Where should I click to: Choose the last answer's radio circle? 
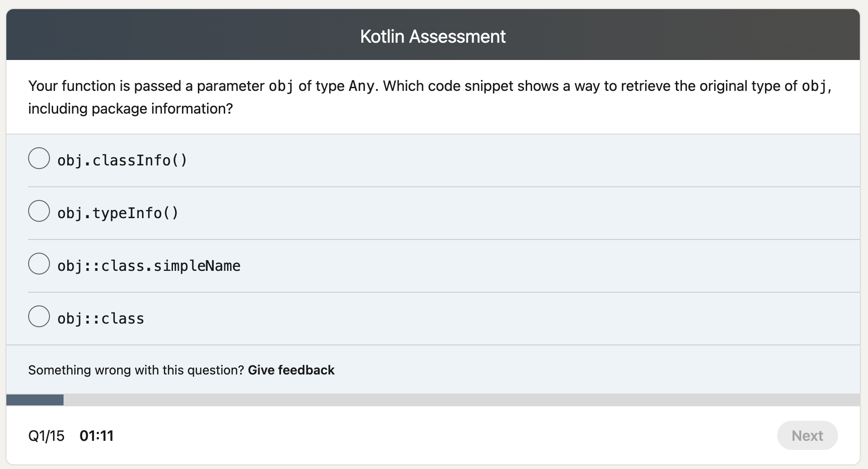click(x=39, y=317)
